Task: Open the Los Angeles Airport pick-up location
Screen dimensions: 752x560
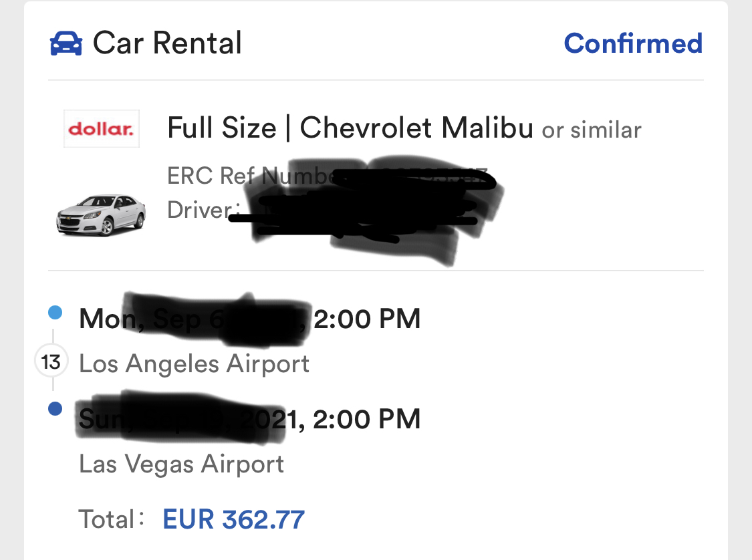Action: 194,364
